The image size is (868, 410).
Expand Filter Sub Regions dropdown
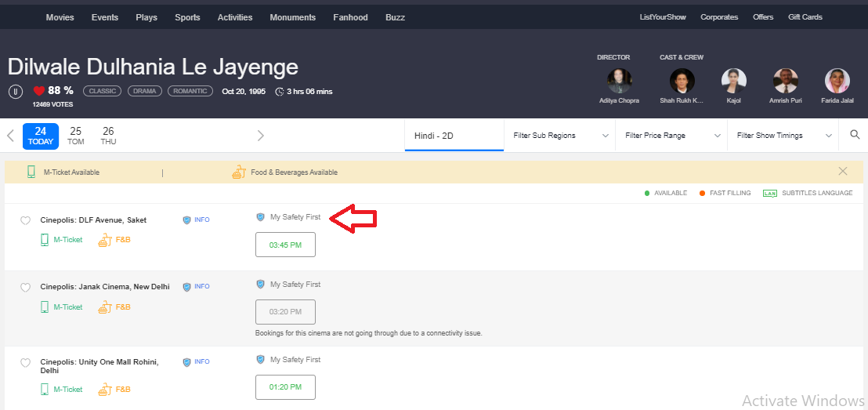pyautogui.click(x=559, y=135)
